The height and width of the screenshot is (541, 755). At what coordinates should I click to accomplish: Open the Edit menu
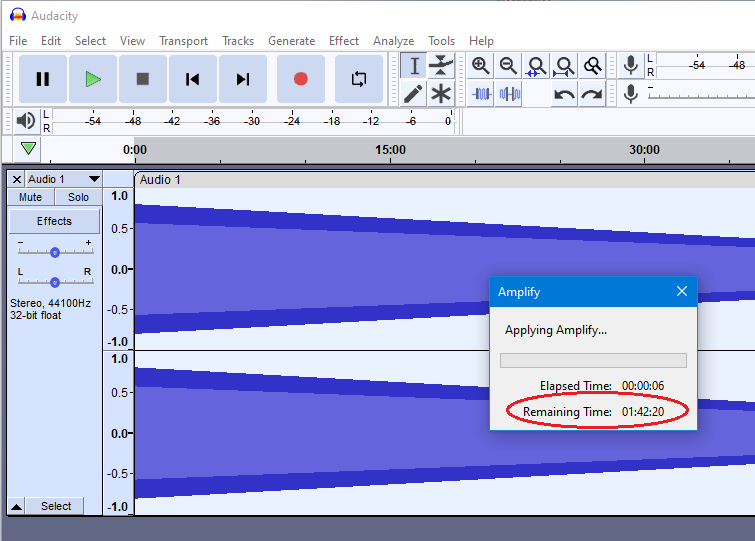[51, 41]
